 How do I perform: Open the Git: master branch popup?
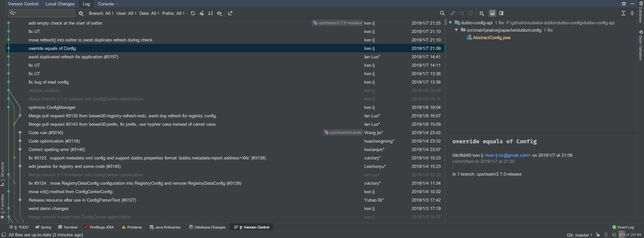tap(579, 235)
